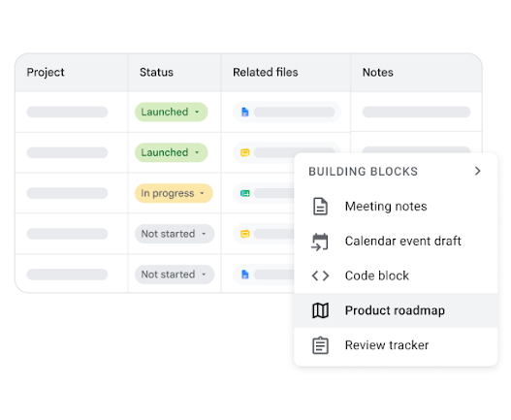Click the blue Docs icon in last row
This screenshot has height=420, width=511.
point(244,275)
